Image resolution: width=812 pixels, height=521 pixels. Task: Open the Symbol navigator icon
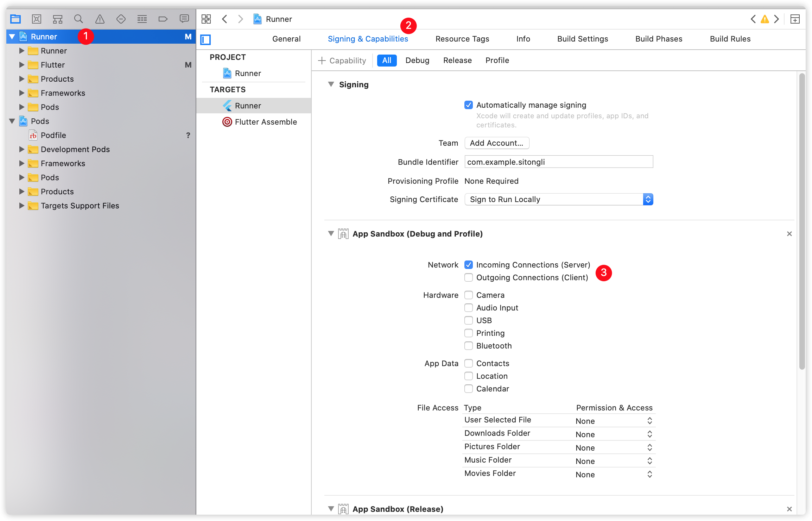58,19
